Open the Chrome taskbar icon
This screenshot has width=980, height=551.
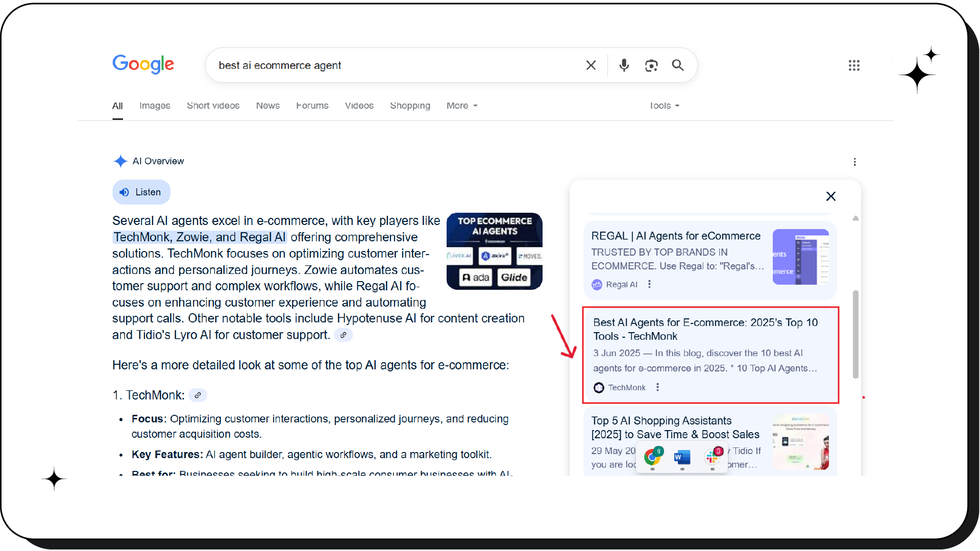click(x=653, y=457)
